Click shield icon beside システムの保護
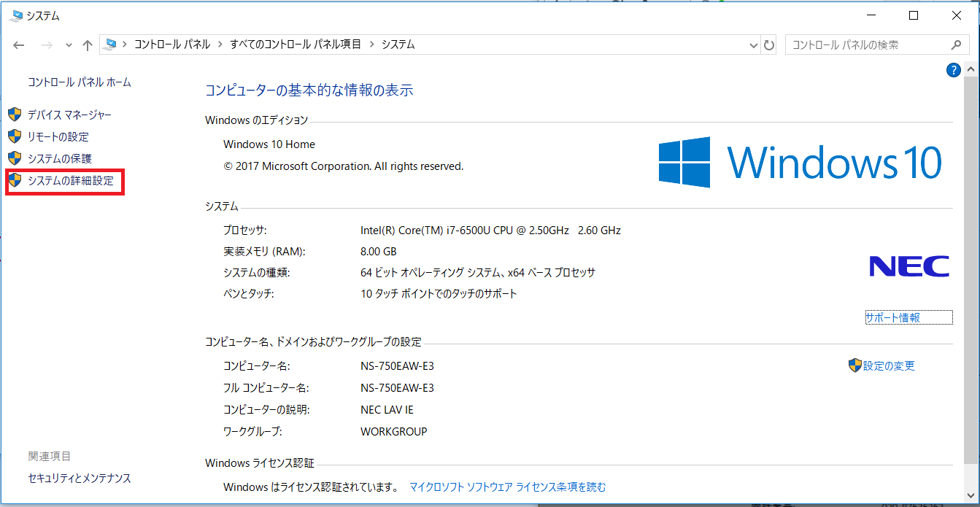This screenshot has height=507, width=980. coord(15,158)
